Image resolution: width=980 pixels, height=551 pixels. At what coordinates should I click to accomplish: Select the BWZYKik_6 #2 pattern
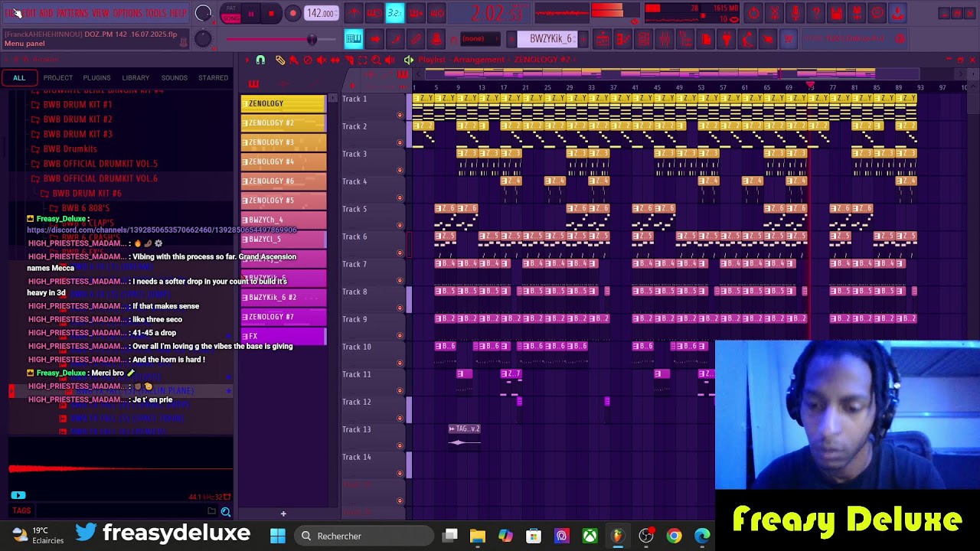[x=283, y=297]
